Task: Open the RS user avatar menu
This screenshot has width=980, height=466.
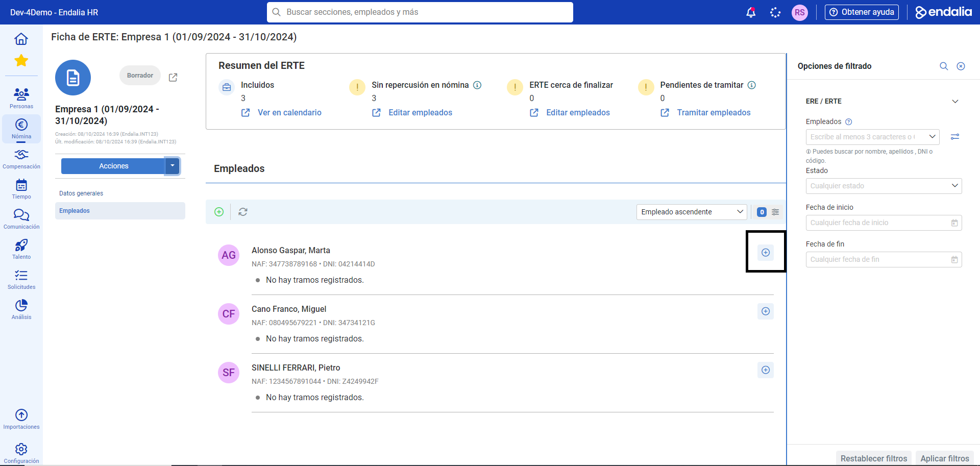Action: 800,12
